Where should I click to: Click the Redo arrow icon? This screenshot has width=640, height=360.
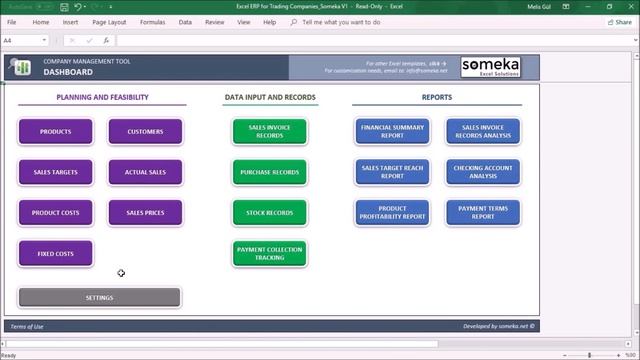(x=96, y=7)
